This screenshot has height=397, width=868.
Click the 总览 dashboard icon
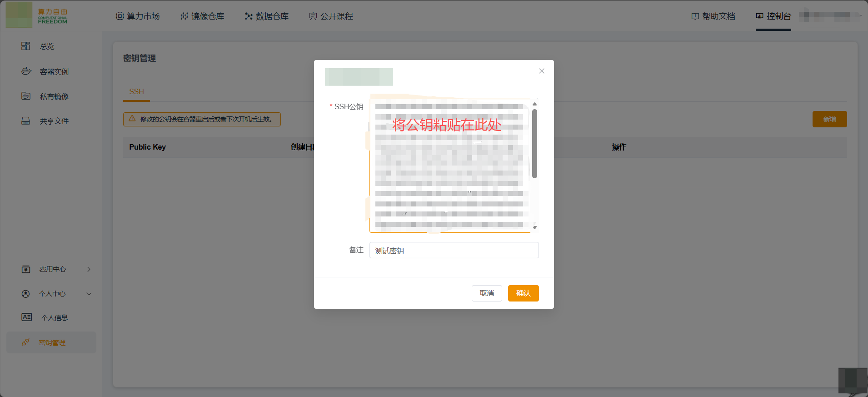(26, 46)
